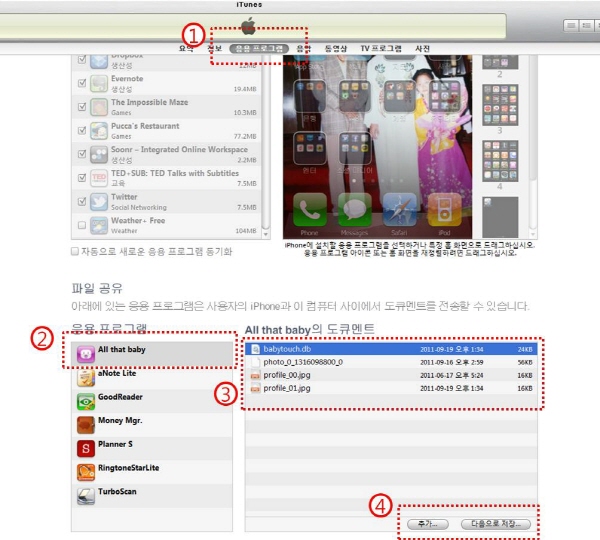The width and height of the screenshot is (600, 540).
Task: Select aNote Lite in file sharing apps
Action: (152, 377)
